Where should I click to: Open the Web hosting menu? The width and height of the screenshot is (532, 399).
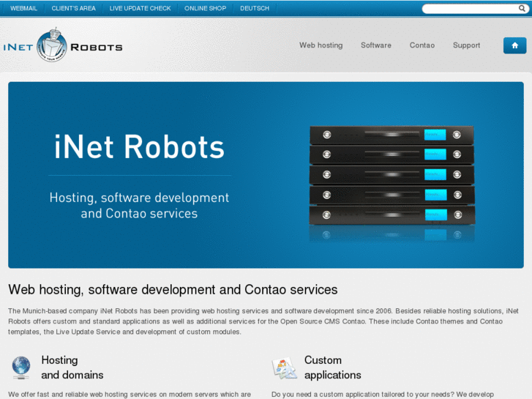point(321,45)
